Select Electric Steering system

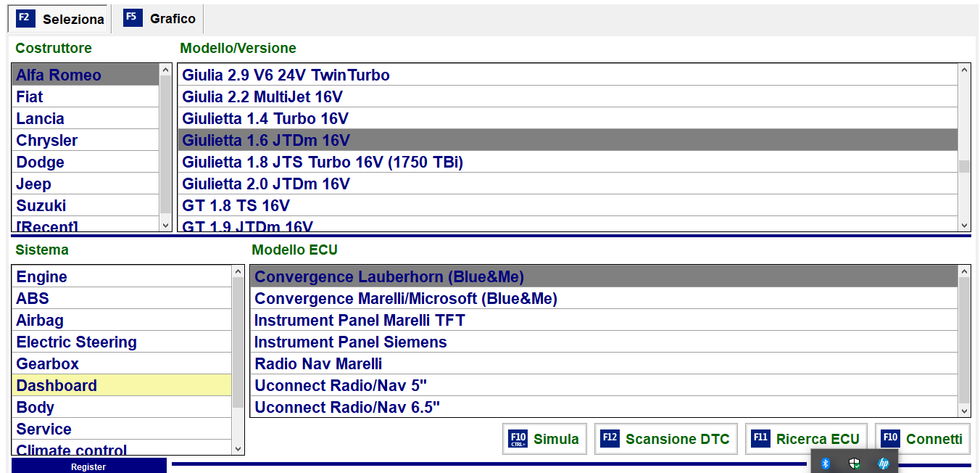pos(122,342)
